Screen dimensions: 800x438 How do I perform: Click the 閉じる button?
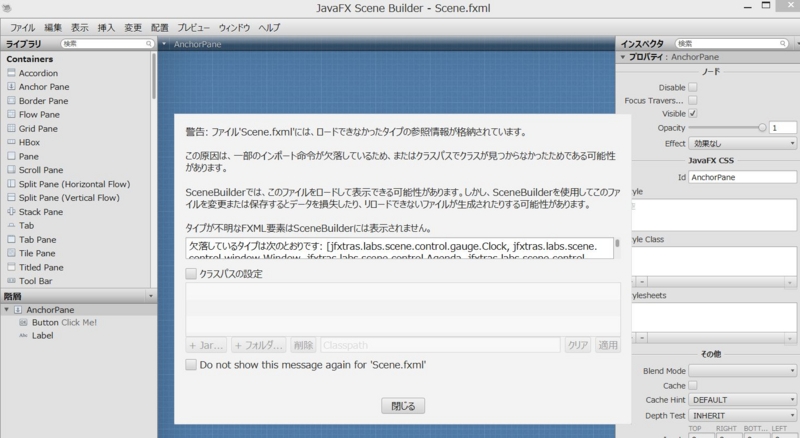[x=403, y=406]
